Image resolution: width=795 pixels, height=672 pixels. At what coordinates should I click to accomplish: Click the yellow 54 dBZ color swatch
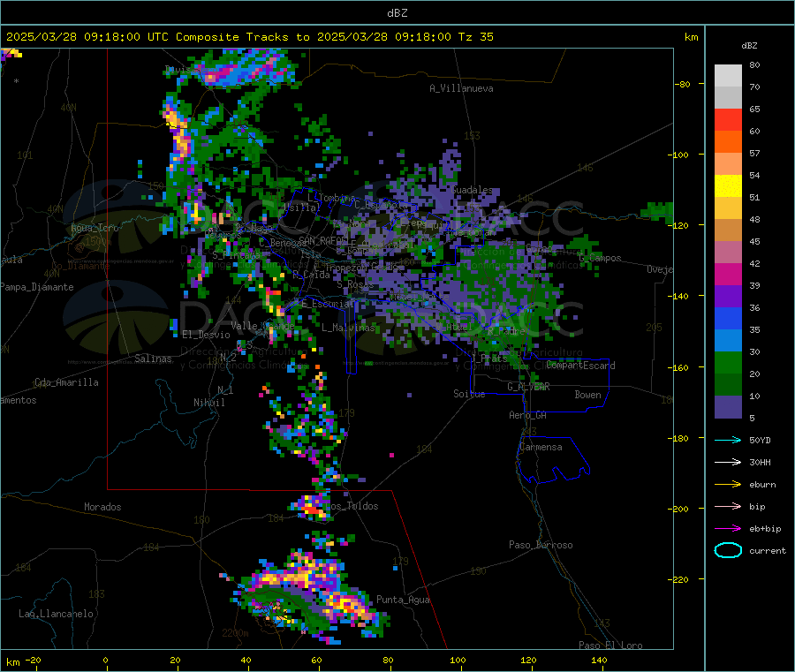pyautogui.click(x=728, y=186)
